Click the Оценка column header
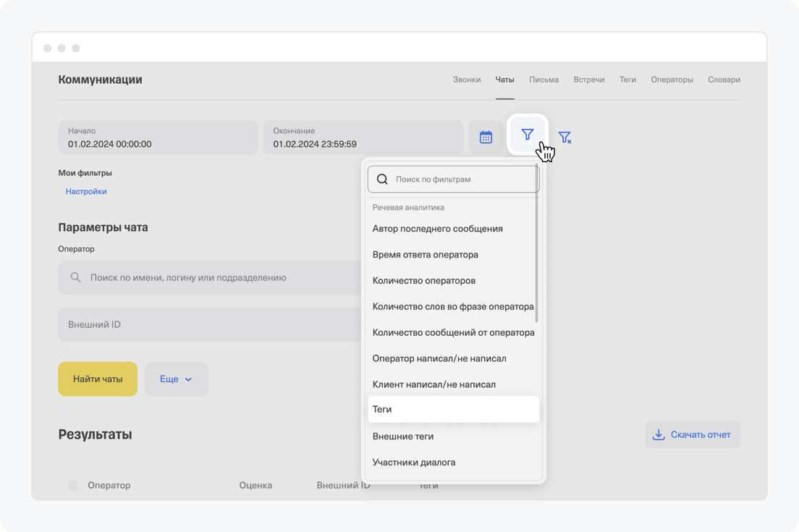The image size is (799, 532). point(255,486)
